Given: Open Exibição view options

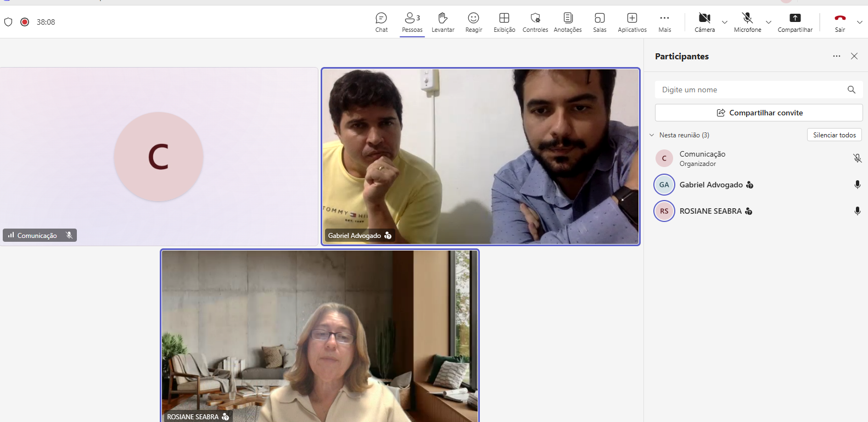Looking at the screenshot, I should [504, 22].
